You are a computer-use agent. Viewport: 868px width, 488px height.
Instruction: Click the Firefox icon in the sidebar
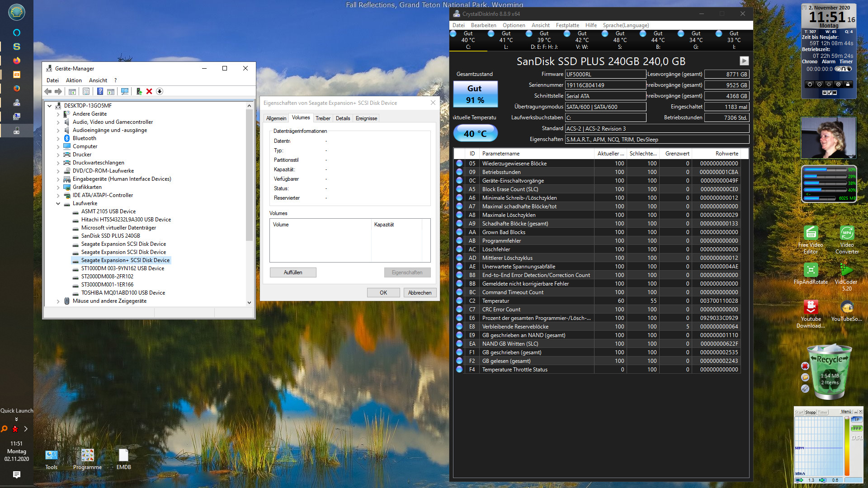(x=17, y=61)
